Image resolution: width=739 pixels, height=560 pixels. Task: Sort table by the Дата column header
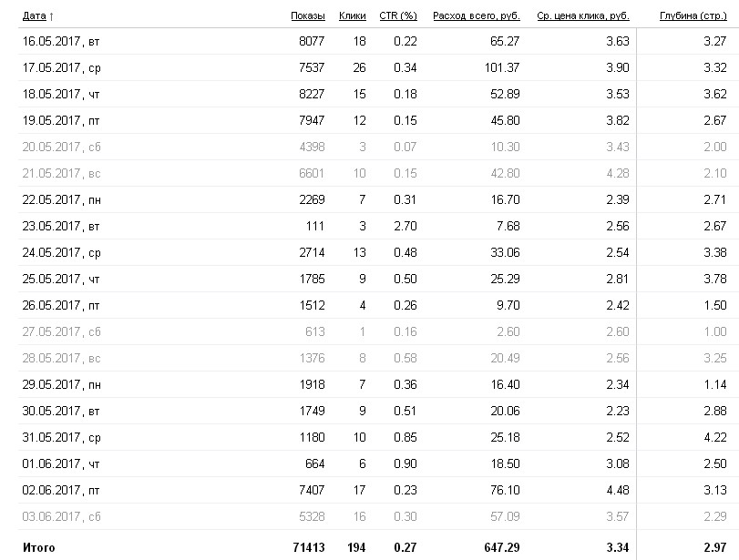pyautogui.click(x=33, y=16)
